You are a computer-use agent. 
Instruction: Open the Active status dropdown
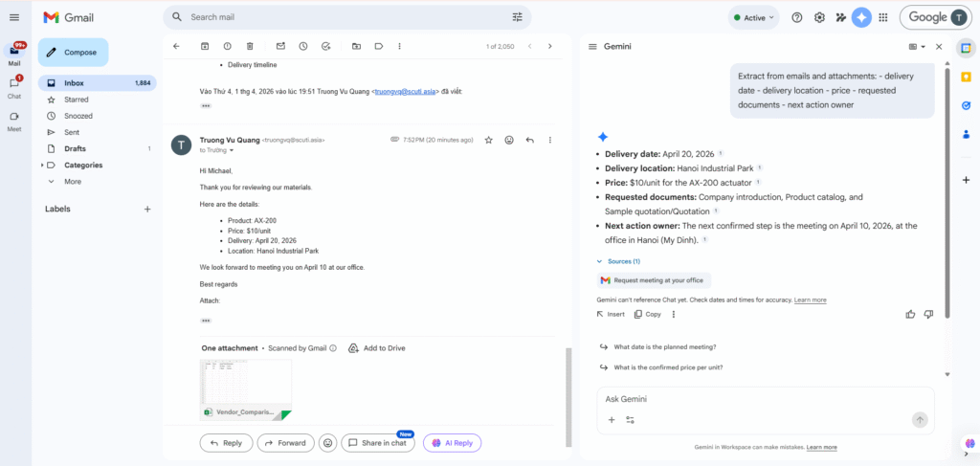click(753, 17)
